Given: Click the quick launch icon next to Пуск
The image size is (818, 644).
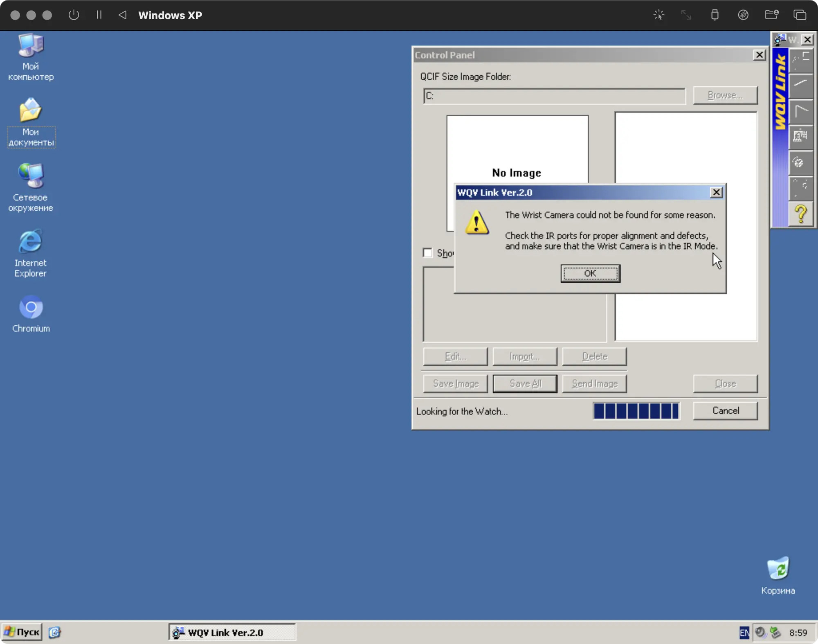Looking at the screenshot, I should click(54, 632).
